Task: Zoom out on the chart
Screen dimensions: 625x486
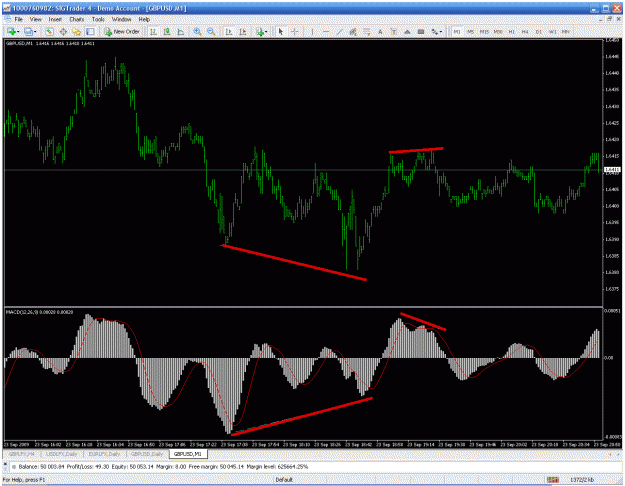Action: [x=211, y=31]
